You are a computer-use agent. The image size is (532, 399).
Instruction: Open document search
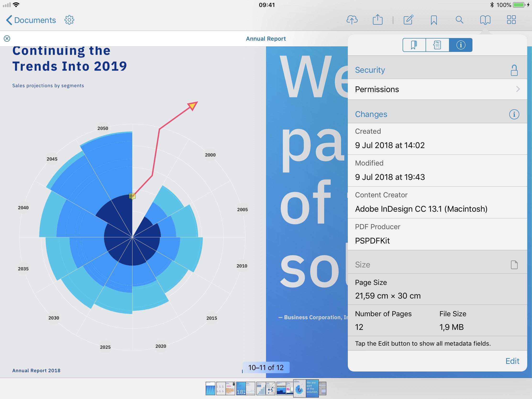click(459, 20)
